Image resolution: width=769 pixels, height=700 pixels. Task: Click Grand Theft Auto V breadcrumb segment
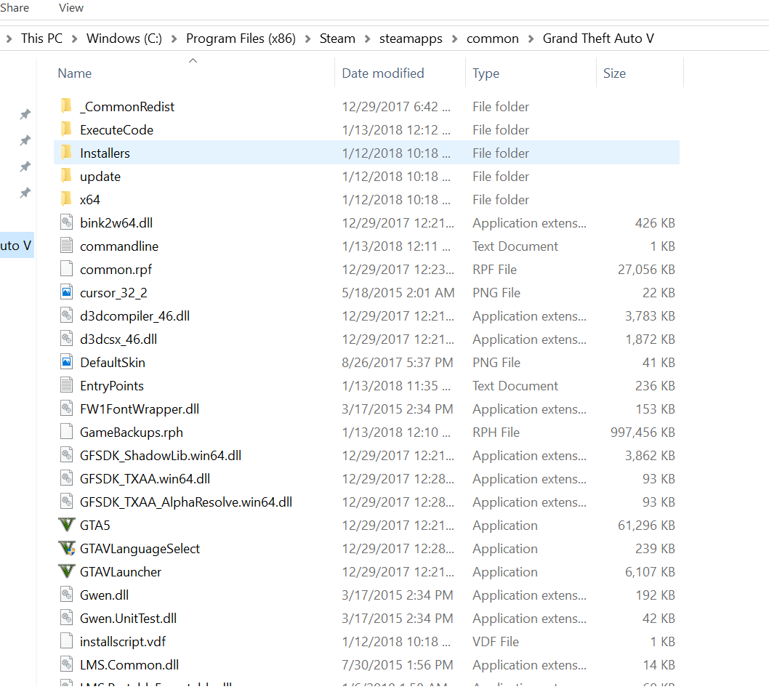598,39
